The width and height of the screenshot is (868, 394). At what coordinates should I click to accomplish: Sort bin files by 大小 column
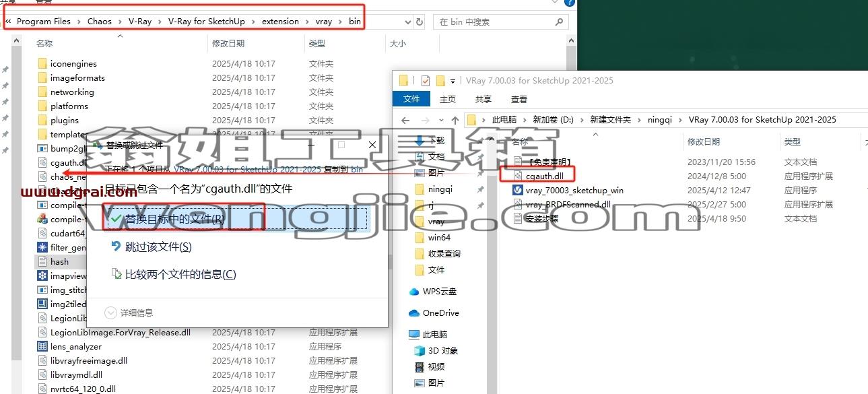click(398, 43)
